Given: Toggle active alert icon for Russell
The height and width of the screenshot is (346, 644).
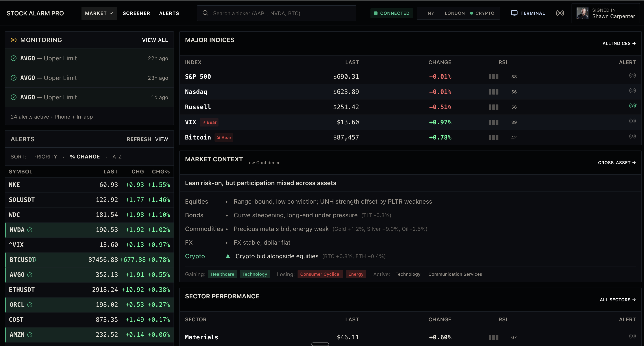Looking at the screenshot, I should tap(633, 106).
